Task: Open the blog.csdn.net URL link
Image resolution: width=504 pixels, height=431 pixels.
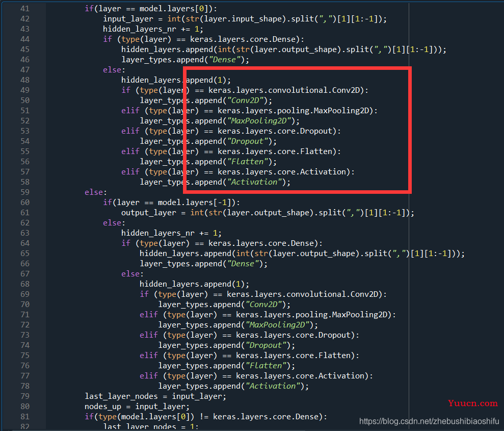Action: pos(429,421)
